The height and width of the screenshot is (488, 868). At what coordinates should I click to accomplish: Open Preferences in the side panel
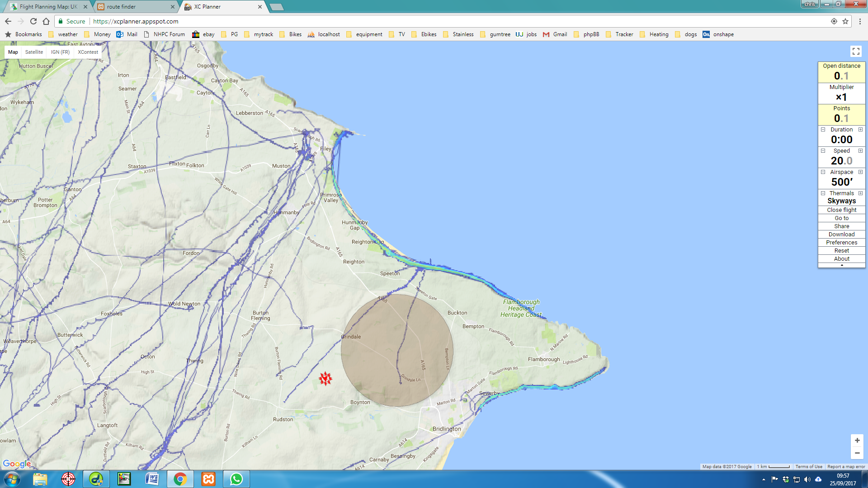[841, 243]
